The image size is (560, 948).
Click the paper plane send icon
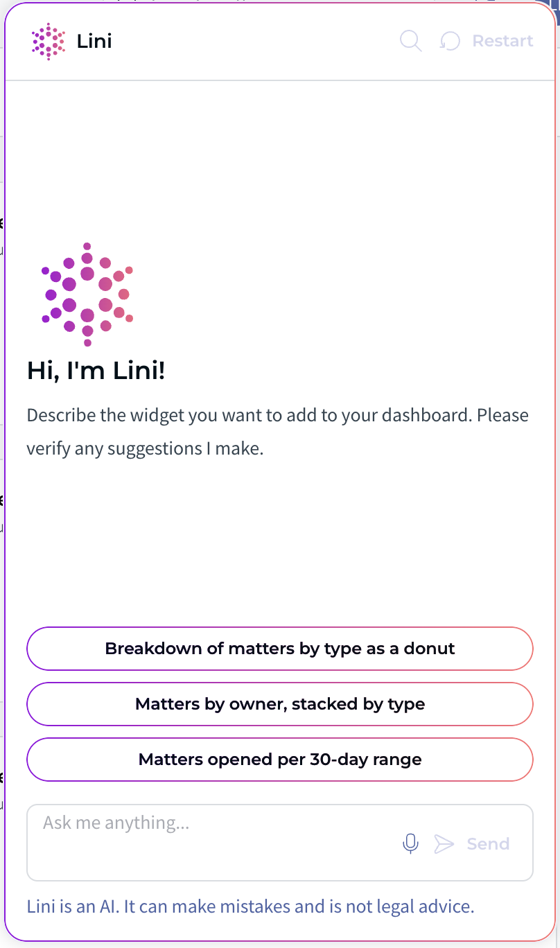click(444, 843)
